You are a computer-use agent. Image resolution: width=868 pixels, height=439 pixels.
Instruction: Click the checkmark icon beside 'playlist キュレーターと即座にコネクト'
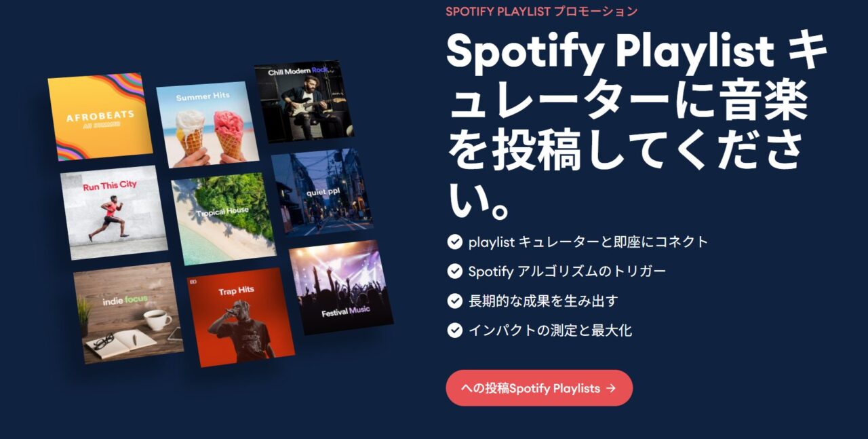454,242
